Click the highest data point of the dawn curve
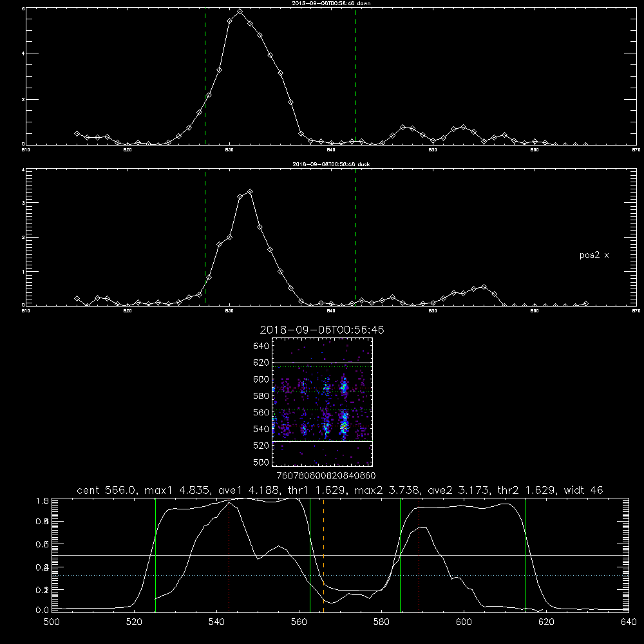The width and height of the screenshot is (644, 644). click(240, 12)
